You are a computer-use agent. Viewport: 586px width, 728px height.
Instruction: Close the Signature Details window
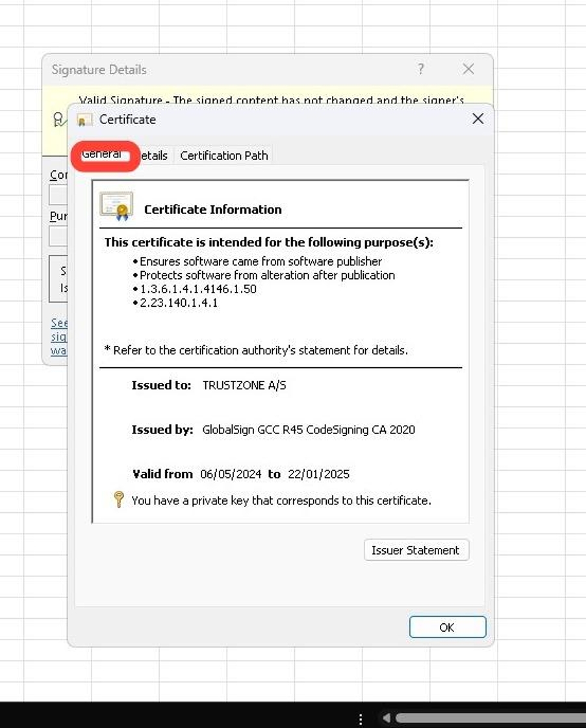point(468,69)
